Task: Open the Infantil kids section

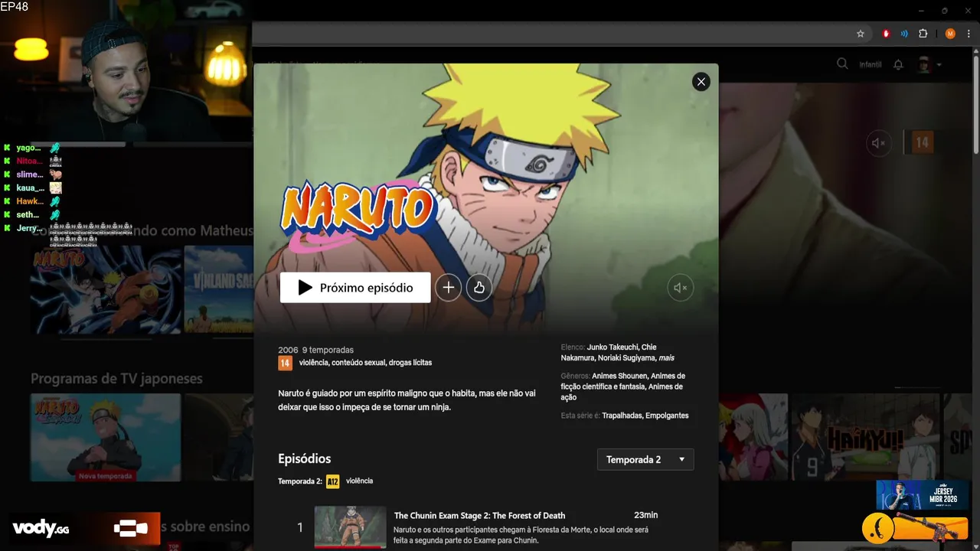Action: point(871,64)
